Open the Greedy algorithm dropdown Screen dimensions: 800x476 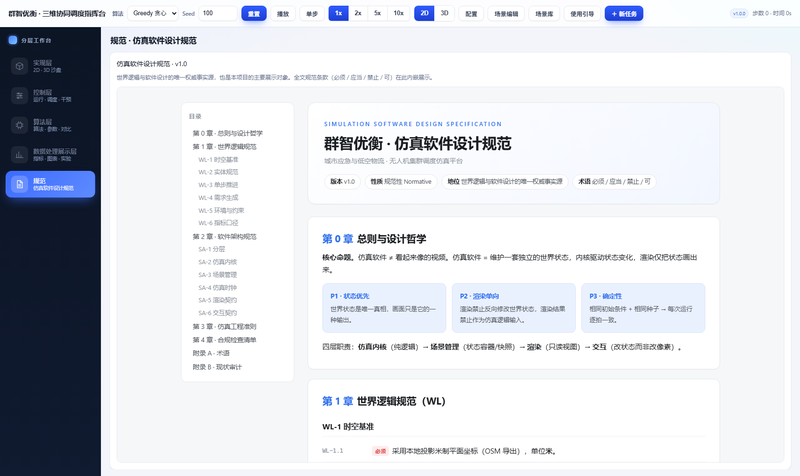point(153,13)
